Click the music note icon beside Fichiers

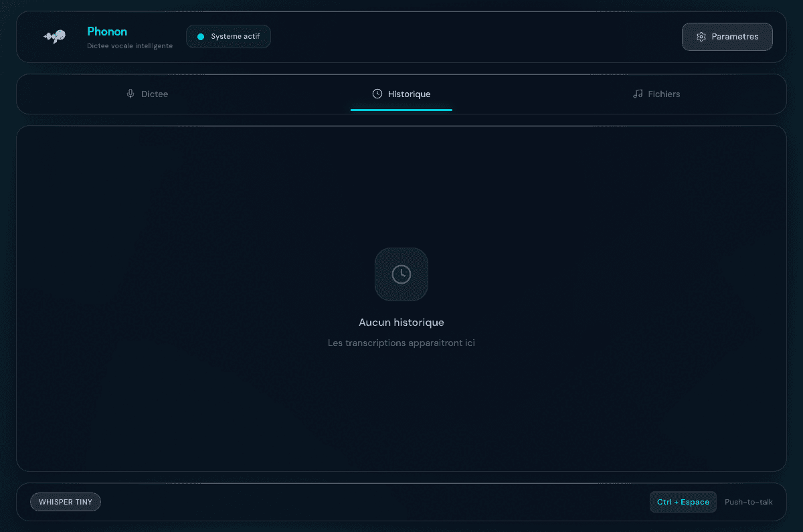click(638, 94)
